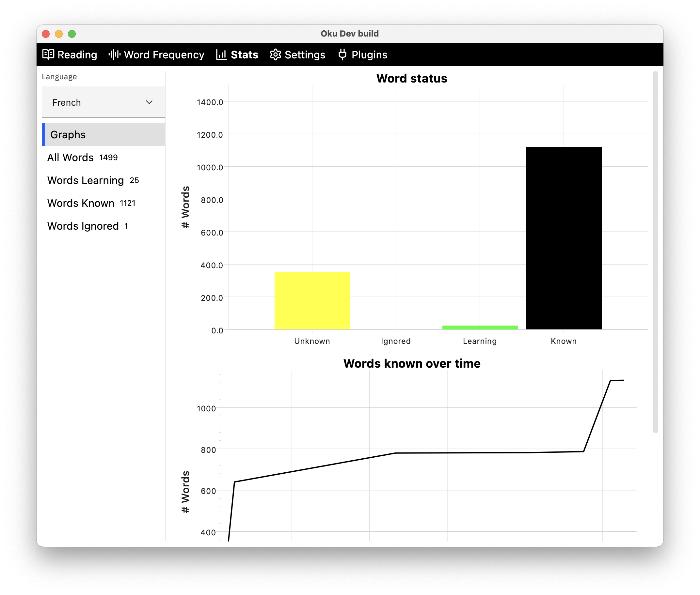
Task: Click the Word Frequency waveform icon
Action: click(114, 54)
